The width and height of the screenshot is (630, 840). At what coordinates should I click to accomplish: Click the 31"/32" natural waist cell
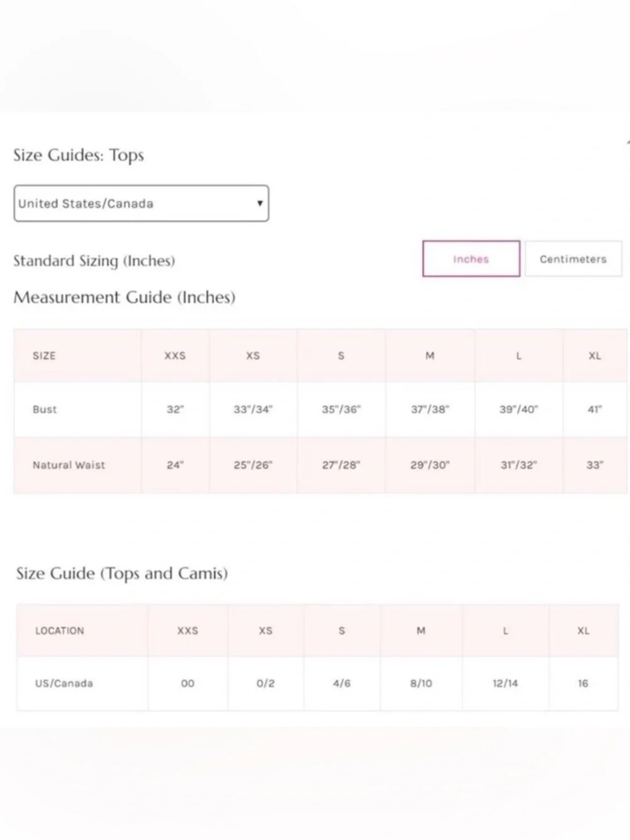(x=519, y=466)
